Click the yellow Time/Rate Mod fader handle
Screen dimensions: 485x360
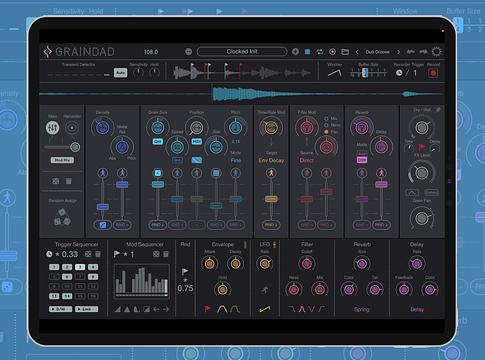tap(271, 199)
